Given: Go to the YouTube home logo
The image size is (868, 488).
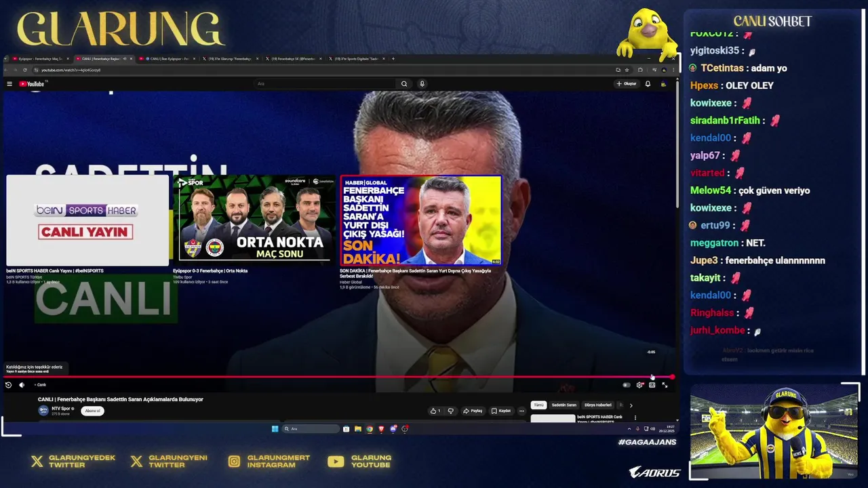Looking at the screenshot, I should coord(32,84).
